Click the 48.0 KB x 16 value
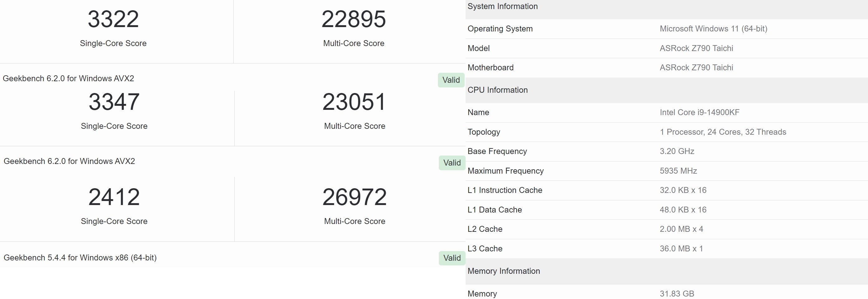The width and height of the screenshot is (868, 299). click(x=683, y=209)
